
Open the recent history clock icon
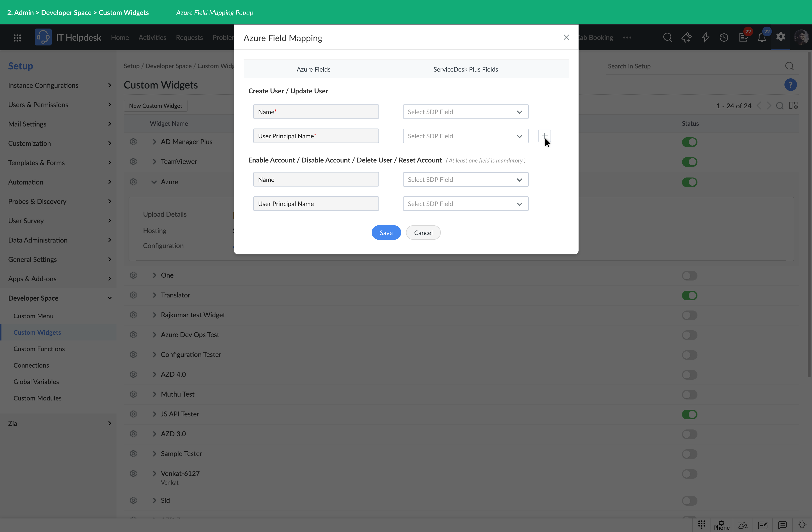point(724,37)
